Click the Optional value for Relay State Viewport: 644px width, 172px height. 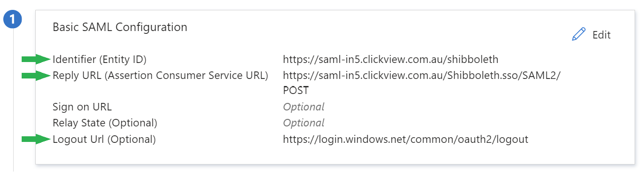[304, 123]
